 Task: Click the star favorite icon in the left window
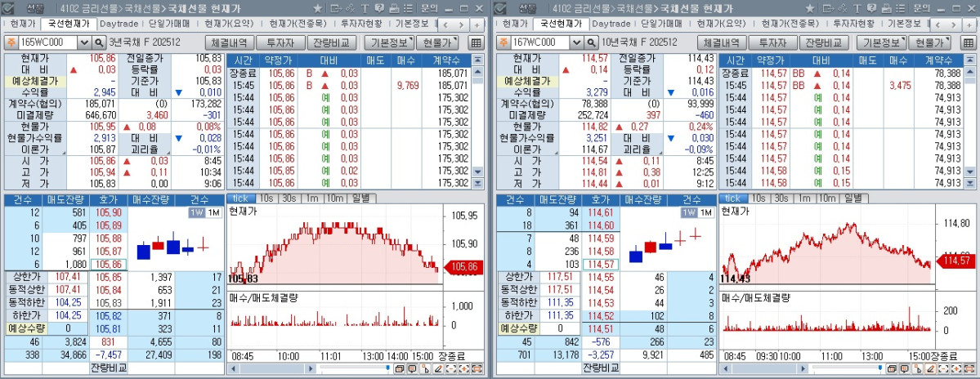[x=317, y=8]
